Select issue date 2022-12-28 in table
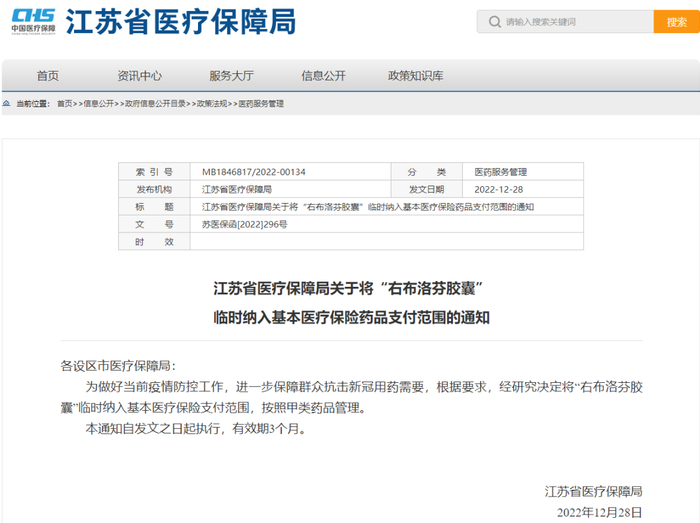This screenshot has height=523, width=700. pos(498,189)
